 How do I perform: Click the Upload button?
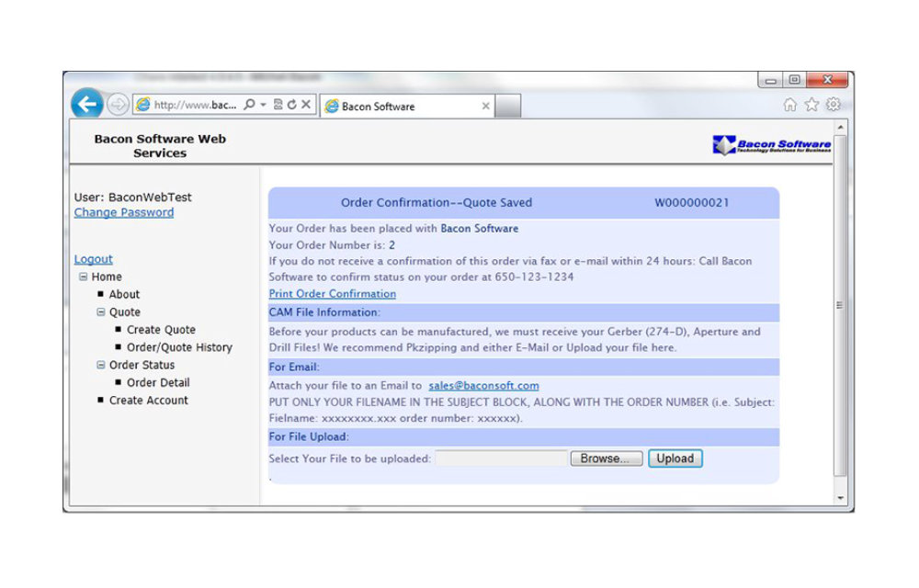coord(675,458)
